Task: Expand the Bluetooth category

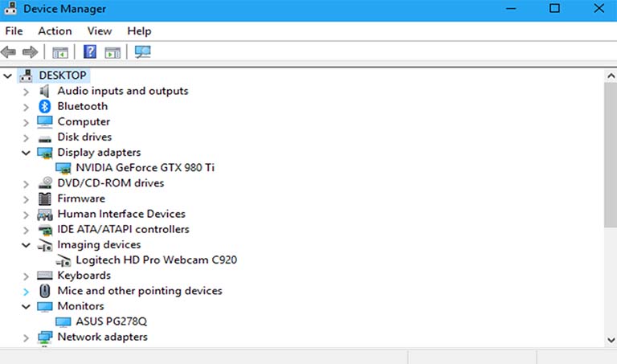Action: coord(26,108)
